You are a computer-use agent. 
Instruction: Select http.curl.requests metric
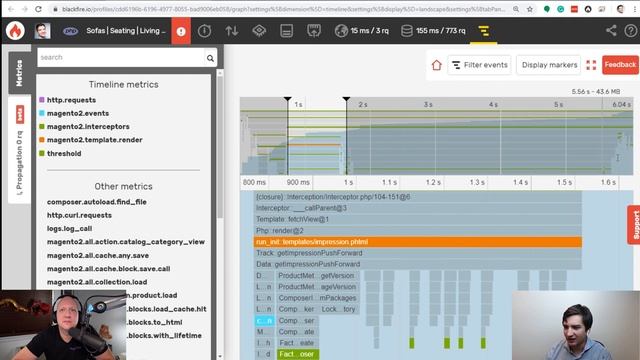79,215
